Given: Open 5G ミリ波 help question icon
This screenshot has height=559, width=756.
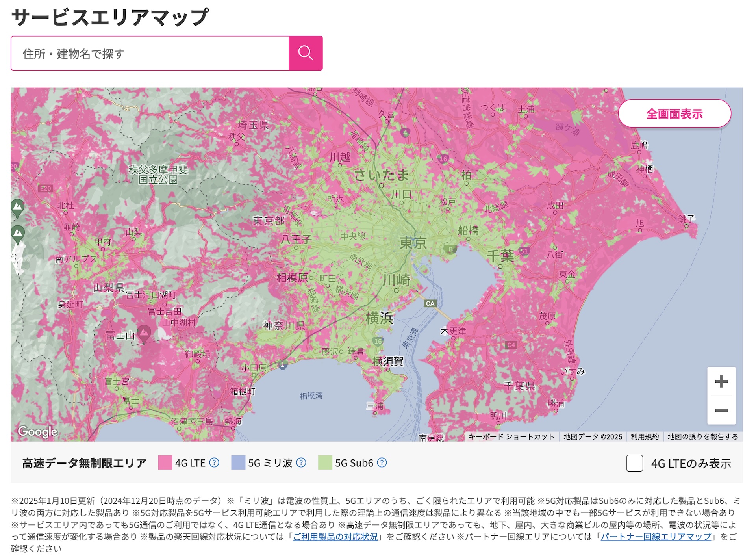Looking at the screenshot, I should 301,462.
